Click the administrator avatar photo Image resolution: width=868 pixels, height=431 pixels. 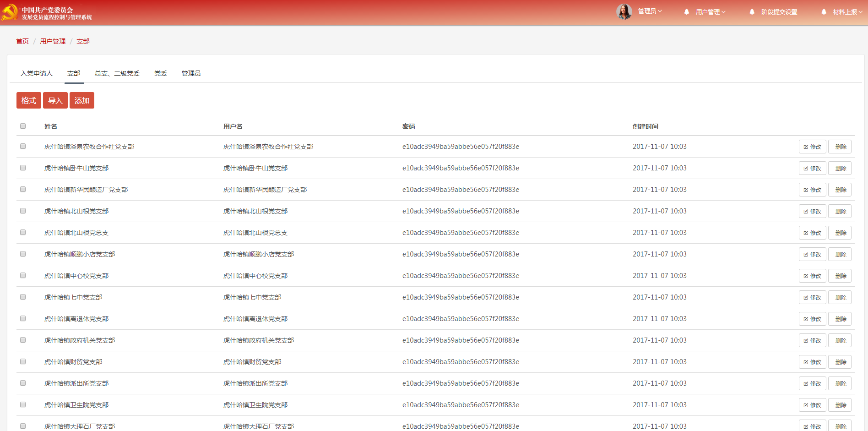[x=624, y=11]
